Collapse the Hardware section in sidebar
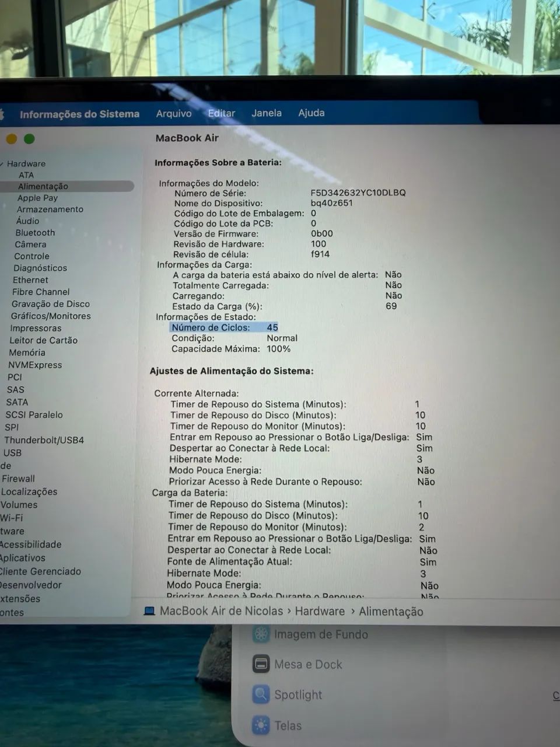Image resolution: width=560 pixels, height=747 pixels. [x=2, y=164]
